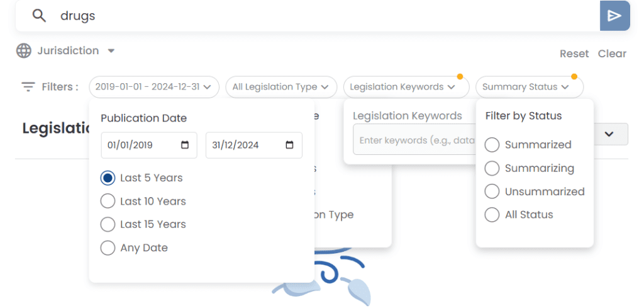The width and height of the screenshot is (644, 308).
Task: Choose the All Status radio
Action: pos(492,215)
